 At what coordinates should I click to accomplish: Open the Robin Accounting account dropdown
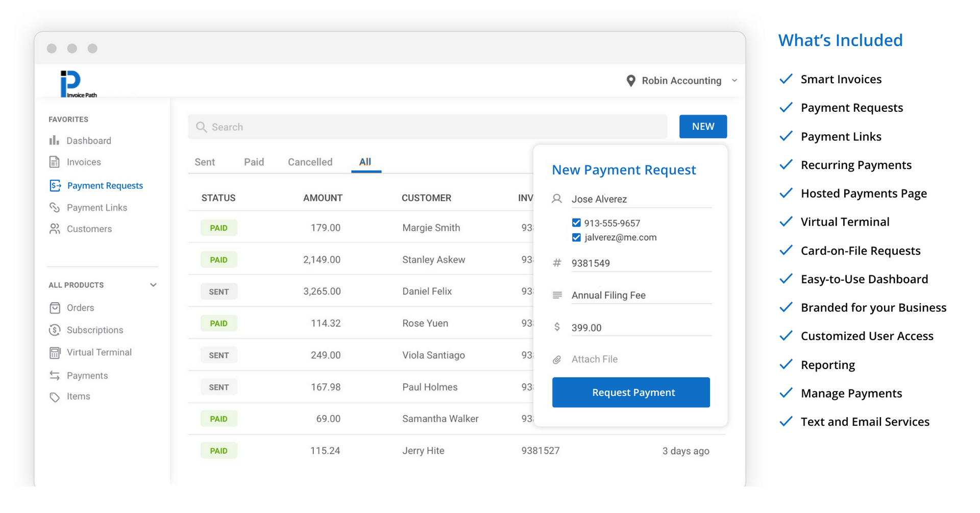(681, 80)
